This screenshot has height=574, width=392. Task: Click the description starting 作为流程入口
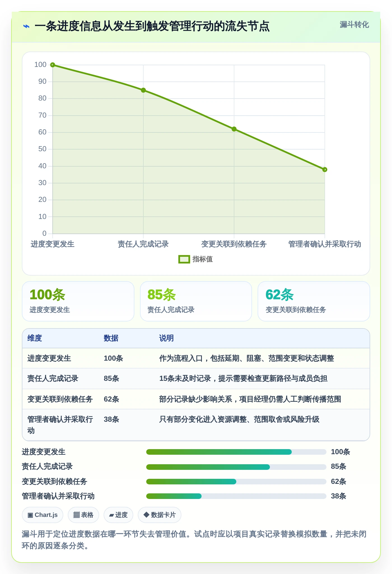coord(247,358)
